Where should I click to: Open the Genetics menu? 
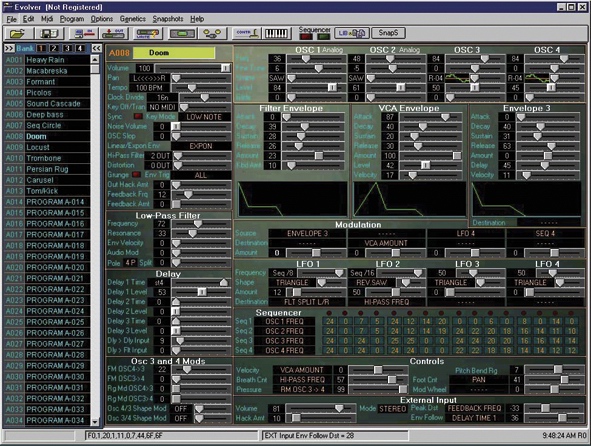(133, 19)
